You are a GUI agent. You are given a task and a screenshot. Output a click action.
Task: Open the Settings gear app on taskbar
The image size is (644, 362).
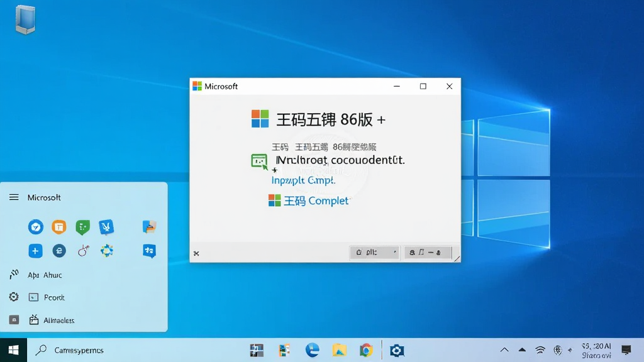397,350
